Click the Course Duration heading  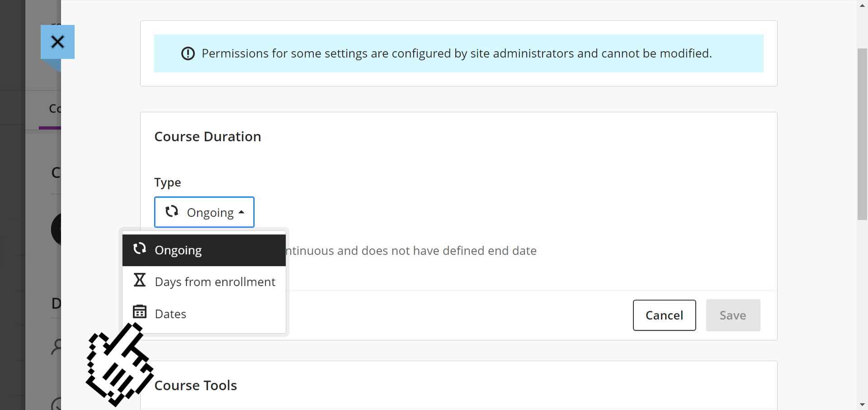(x=208, y=137)
